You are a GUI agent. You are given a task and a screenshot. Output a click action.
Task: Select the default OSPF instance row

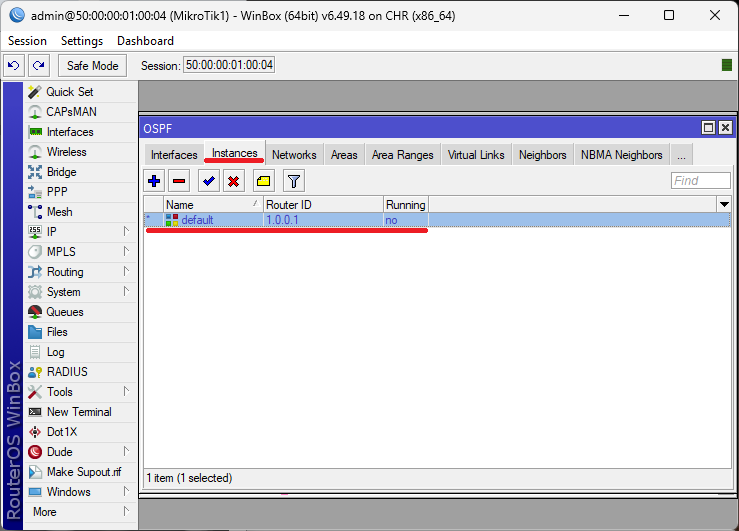[300, 220]
